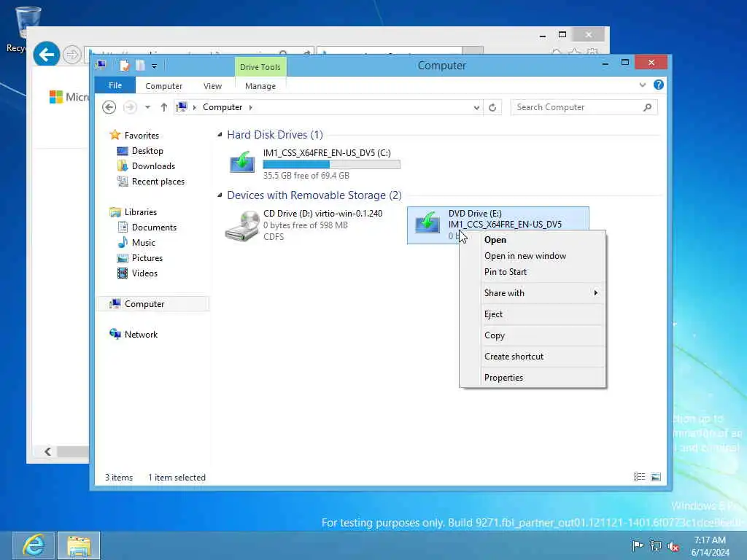This screenshot has height=560, width=747.
Task: Click the File Explorer taskbar icon
Action: point(79,545)
